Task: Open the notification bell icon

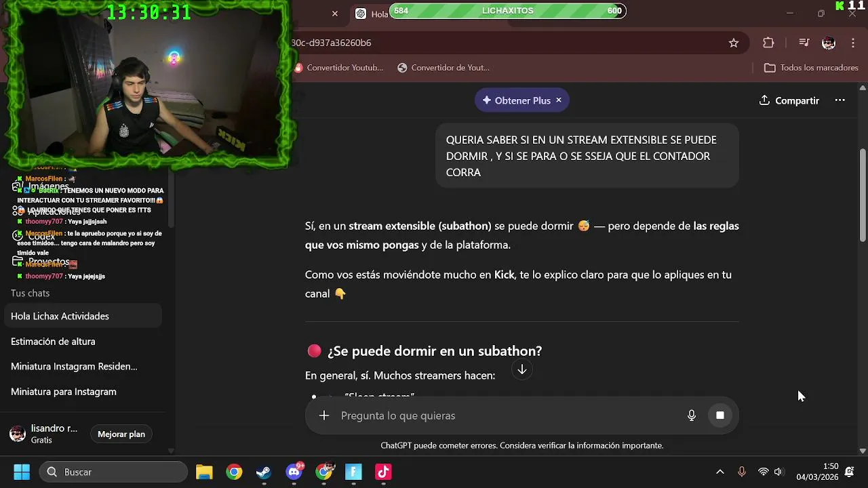Action: pos(850,472)
